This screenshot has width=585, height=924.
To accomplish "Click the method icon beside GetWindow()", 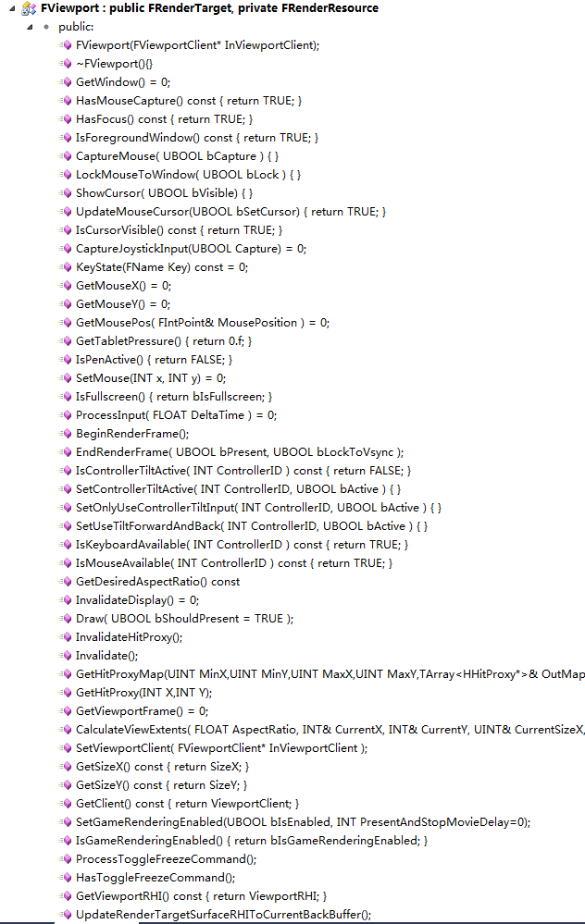I will (65, 82).
